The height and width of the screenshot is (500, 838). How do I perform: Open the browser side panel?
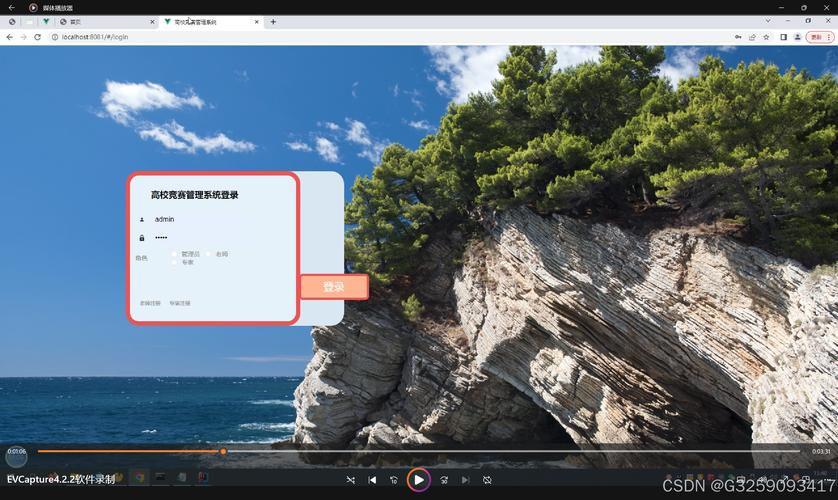point(783,37)
